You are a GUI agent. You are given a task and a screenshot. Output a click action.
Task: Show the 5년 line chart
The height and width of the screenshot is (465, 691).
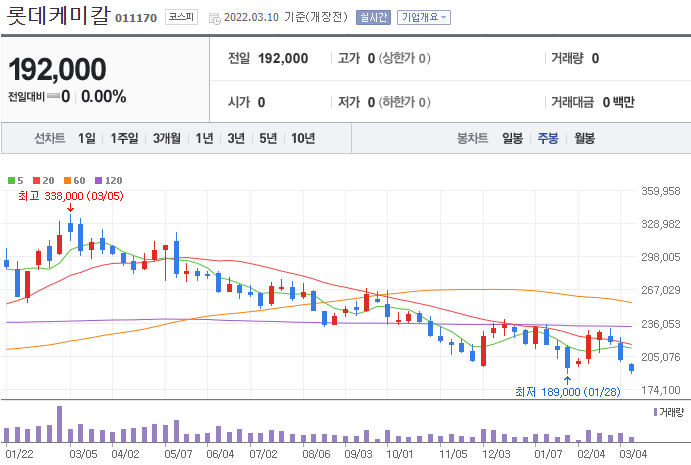(268, 138)
